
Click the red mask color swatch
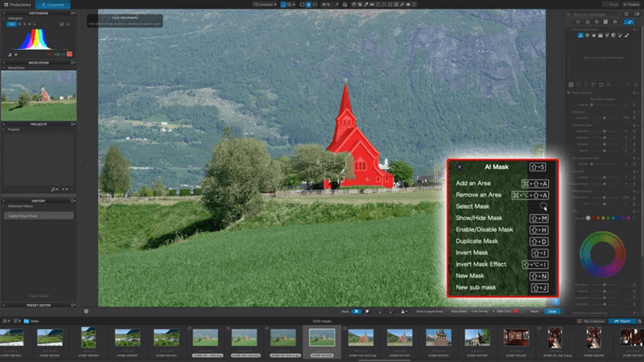515,311
